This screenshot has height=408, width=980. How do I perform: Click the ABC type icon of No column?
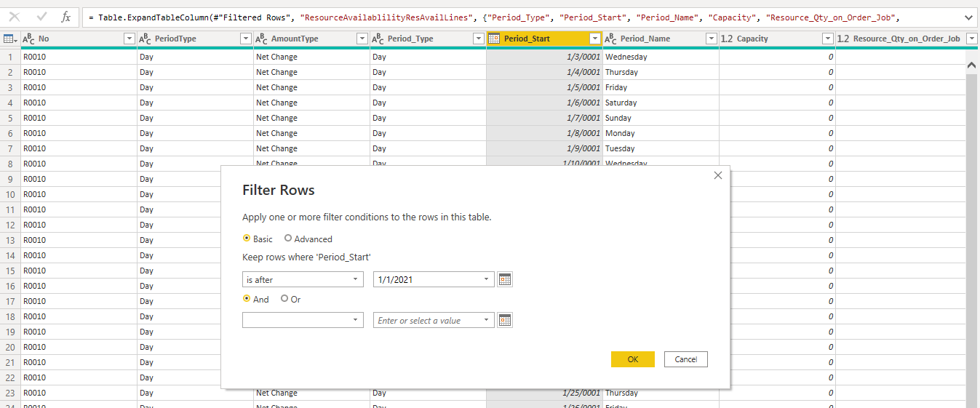coord(29,39)
